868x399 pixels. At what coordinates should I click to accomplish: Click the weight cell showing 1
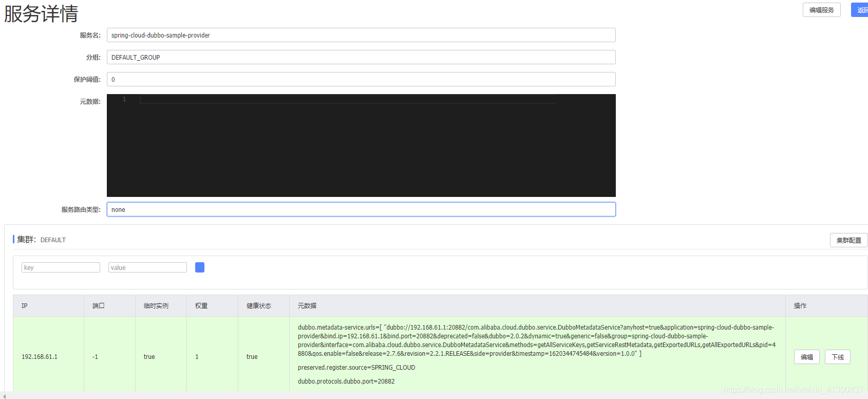(197, 357)
